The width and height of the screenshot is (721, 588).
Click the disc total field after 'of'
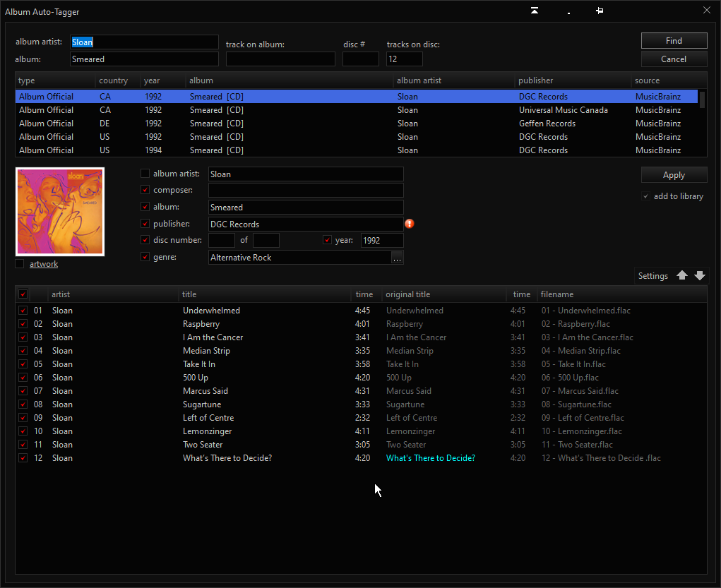tap(266, 240)
